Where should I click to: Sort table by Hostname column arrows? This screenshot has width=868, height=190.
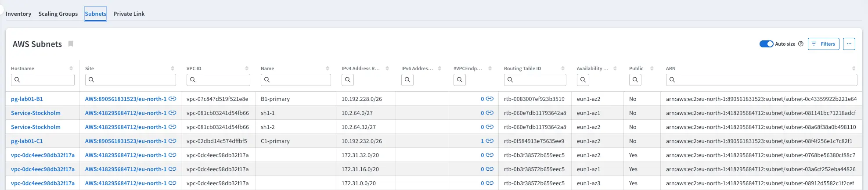[x=71, y=68]
